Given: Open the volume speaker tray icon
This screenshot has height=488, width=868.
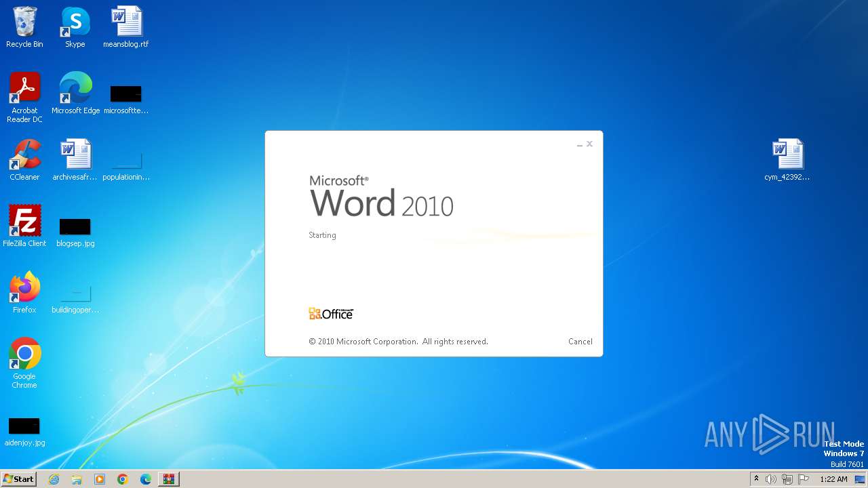Looking at the screenshot, I should (771, 479).
